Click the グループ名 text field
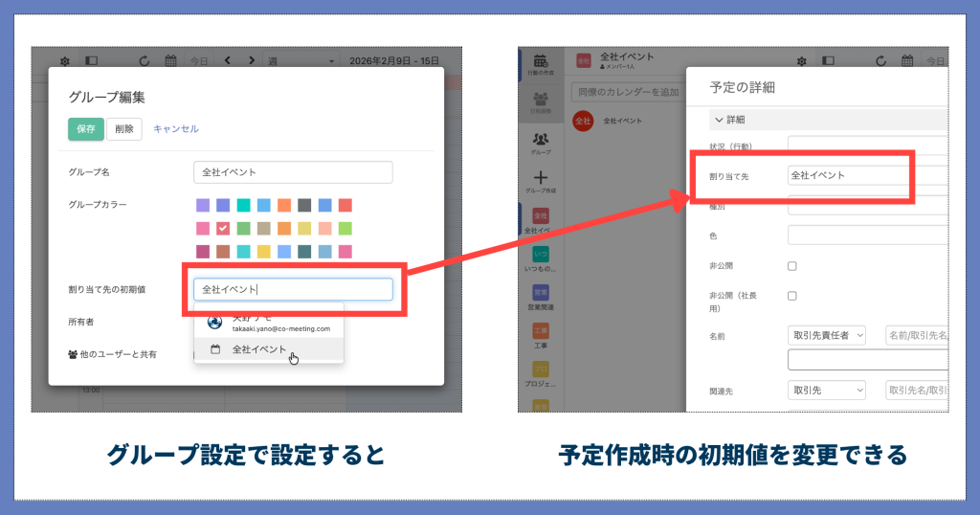 [293, 172]
